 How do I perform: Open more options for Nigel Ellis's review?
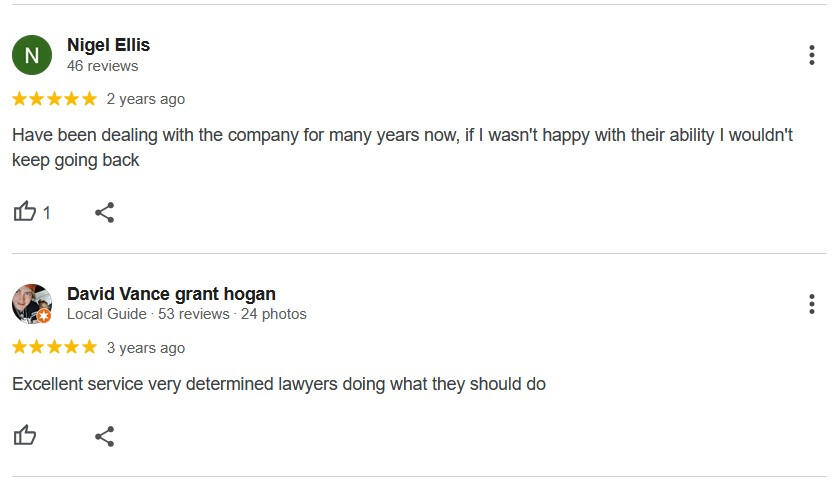(x=811, y=55)
